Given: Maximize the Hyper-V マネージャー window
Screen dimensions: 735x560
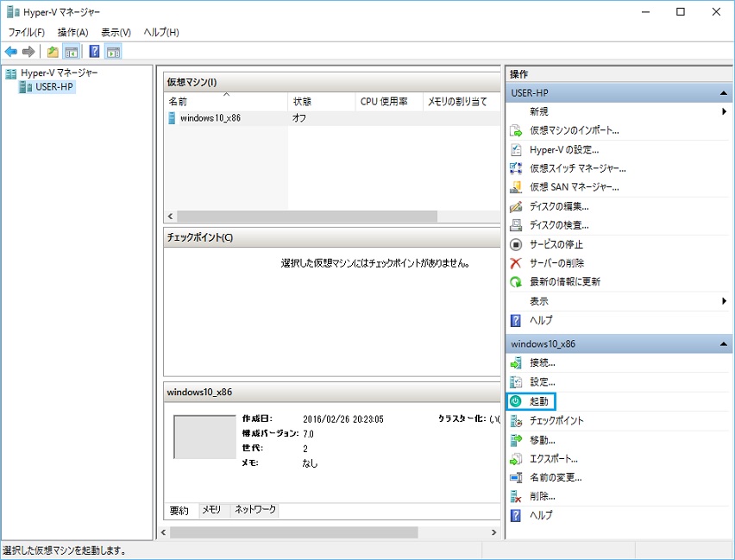Looking at the screenshot, I should pyautogui.click(x=681, y=12).
